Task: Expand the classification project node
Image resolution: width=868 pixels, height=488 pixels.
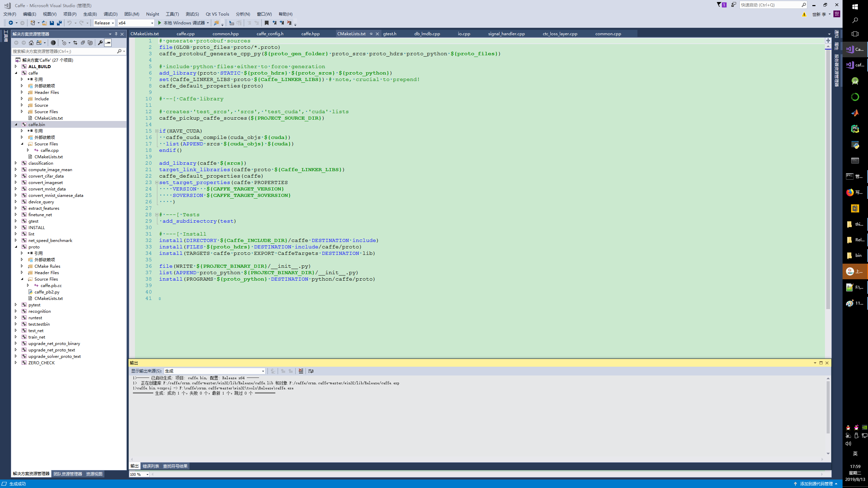Action: click(16, 163)
